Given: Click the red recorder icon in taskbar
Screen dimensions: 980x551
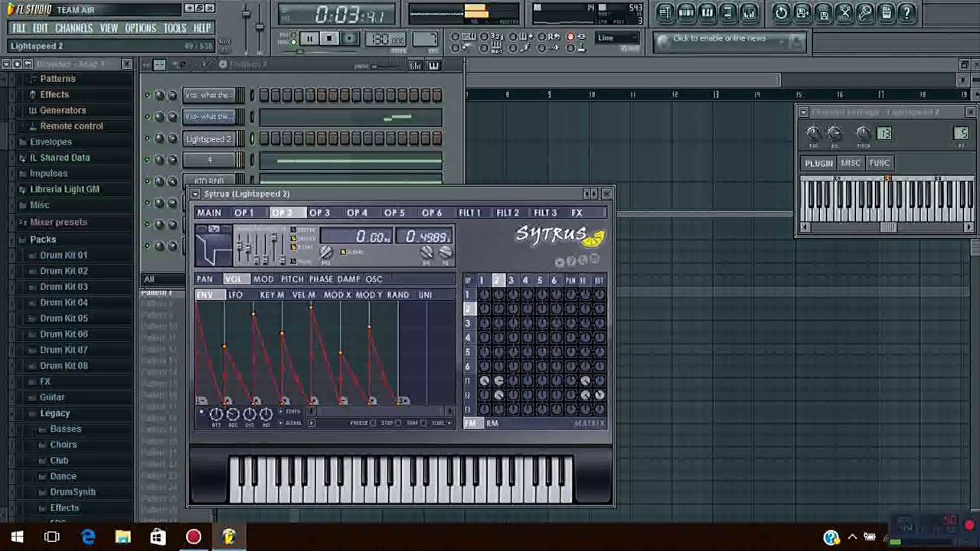Looking at the screenshot, I should pos(193,537).
